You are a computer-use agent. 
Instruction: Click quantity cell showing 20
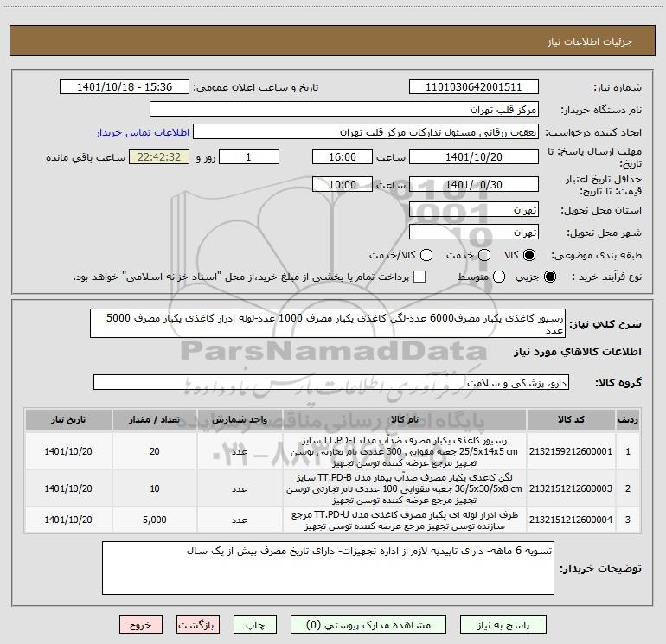click(x=154, y=451)
